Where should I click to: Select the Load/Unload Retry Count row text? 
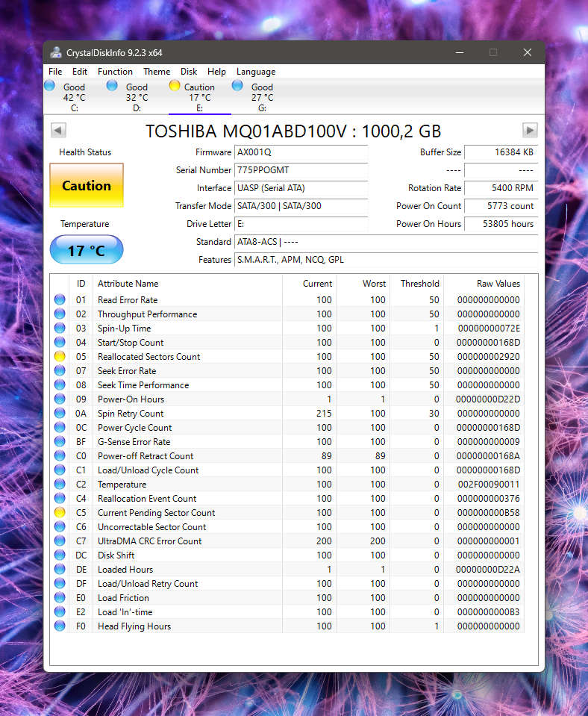click(x=148, y=583)
